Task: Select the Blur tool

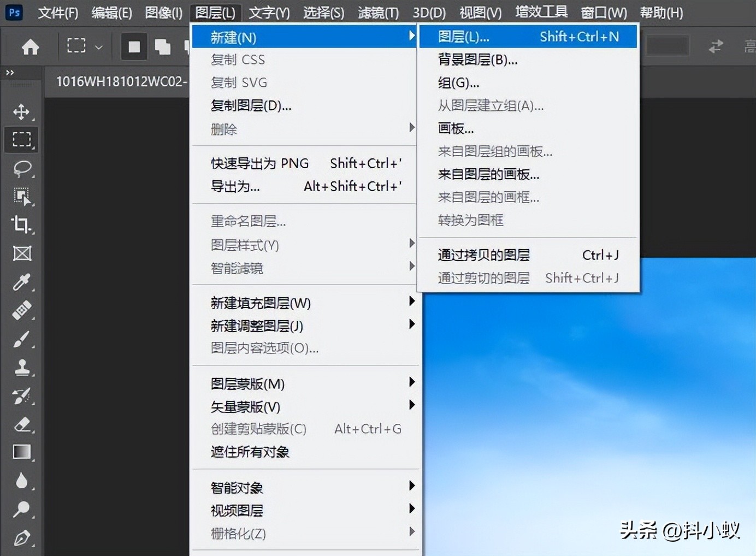Action: [21, 481]
